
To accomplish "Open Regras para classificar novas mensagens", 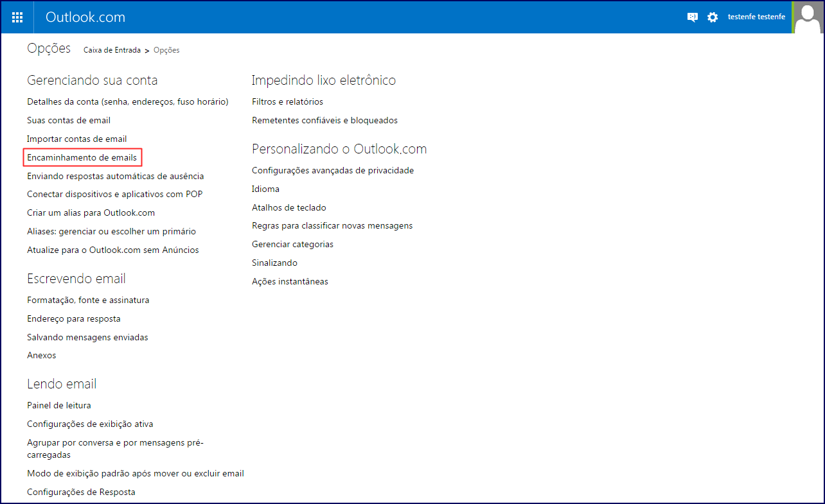I will tap(332, 225).
